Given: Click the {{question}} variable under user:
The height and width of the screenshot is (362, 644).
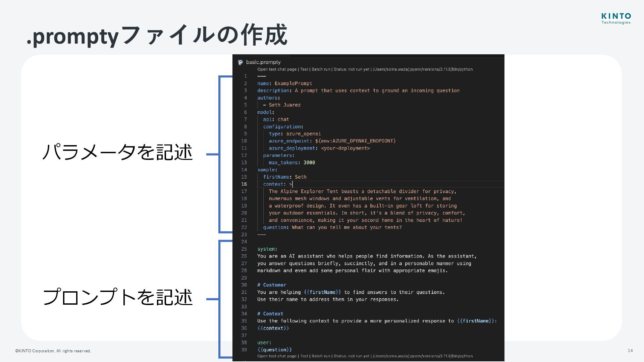Looking at the screenshot, I should tap(274, 350).
